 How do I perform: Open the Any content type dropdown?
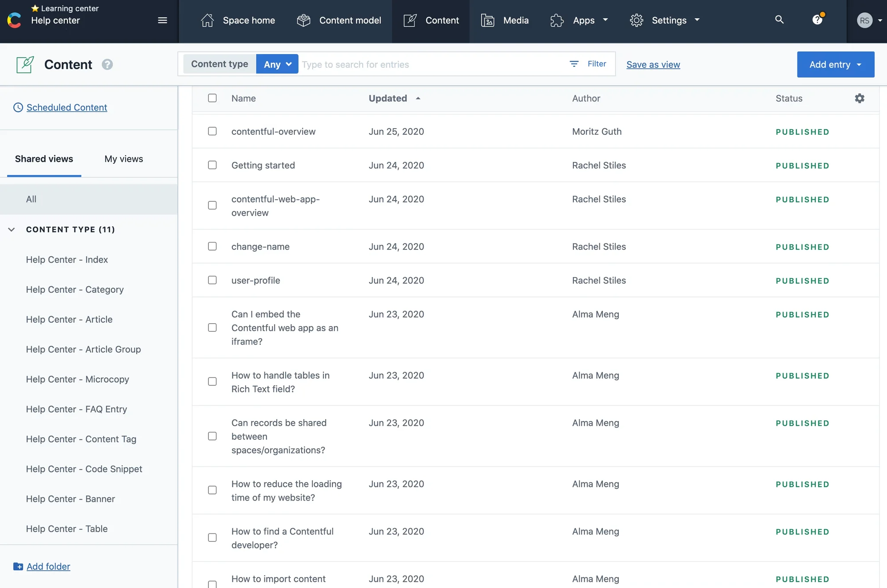point(277,64)
